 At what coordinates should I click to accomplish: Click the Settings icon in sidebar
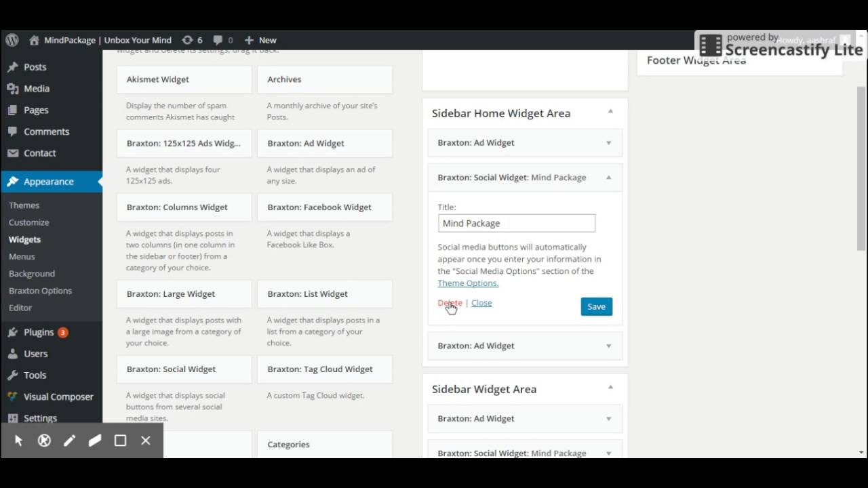click(12, 418)
